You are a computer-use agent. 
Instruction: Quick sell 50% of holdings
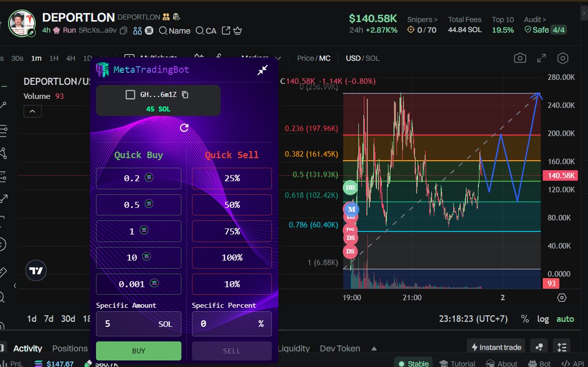click(232, 204)
